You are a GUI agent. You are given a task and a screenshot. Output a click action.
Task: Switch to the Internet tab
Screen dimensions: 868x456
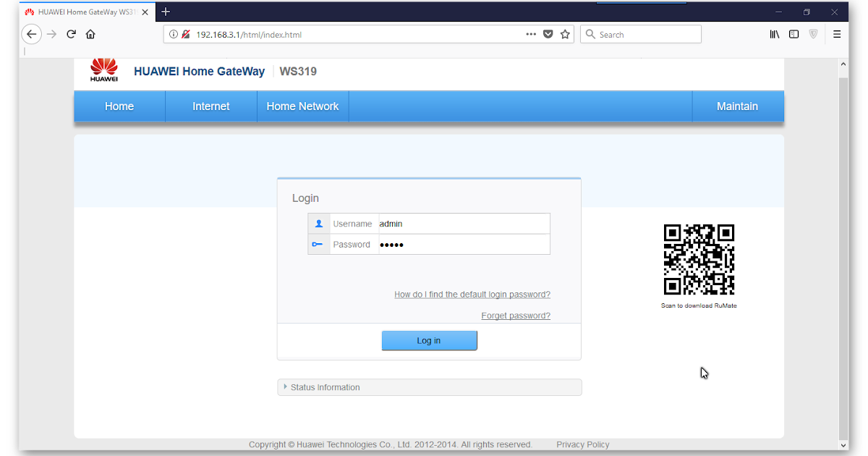[210, 106]
